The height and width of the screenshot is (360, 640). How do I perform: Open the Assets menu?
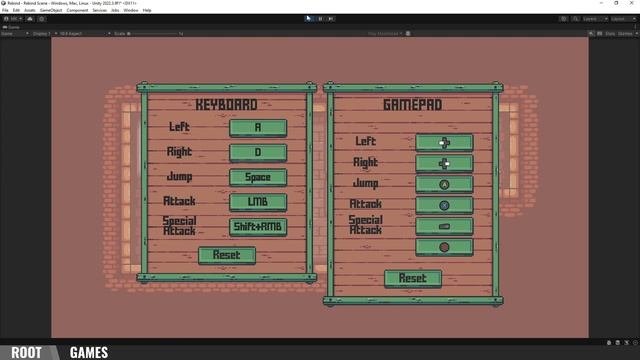30,10
